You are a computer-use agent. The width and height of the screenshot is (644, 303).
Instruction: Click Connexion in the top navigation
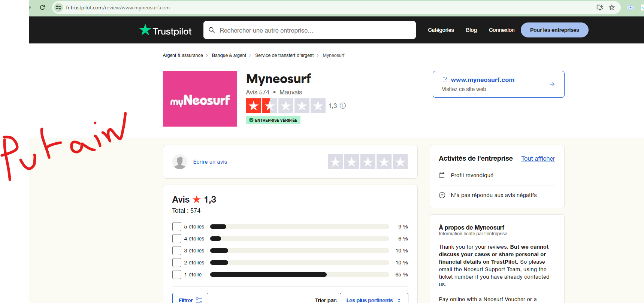click(x=502, y=30)
